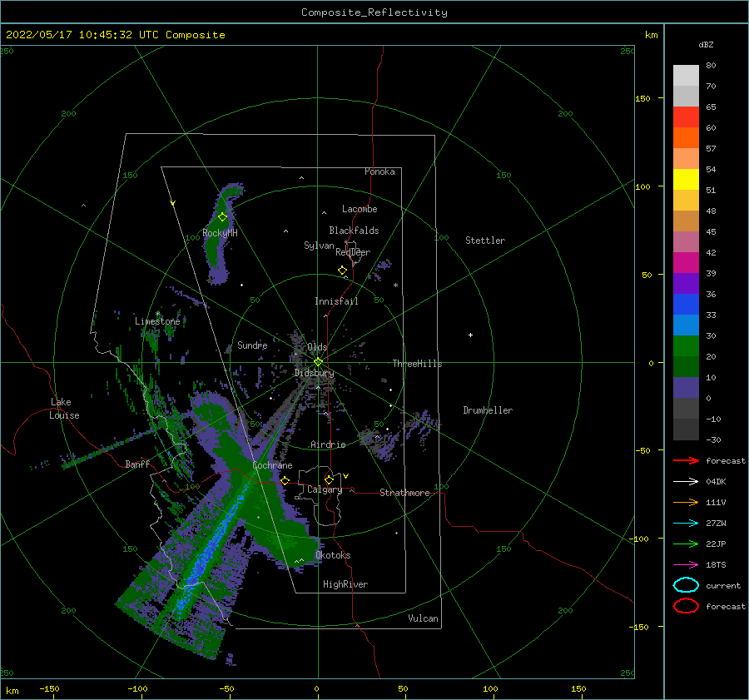
Task: Click the Calgary city label
Action: pyautogui.click(x=325, y=489)
